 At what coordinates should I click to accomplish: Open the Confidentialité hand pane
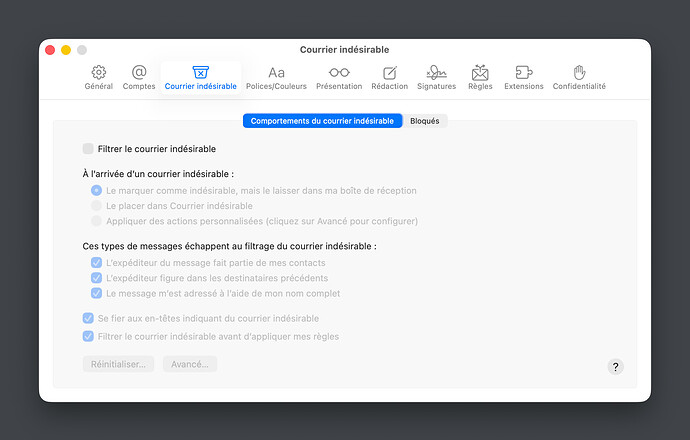tap(579, 77)
